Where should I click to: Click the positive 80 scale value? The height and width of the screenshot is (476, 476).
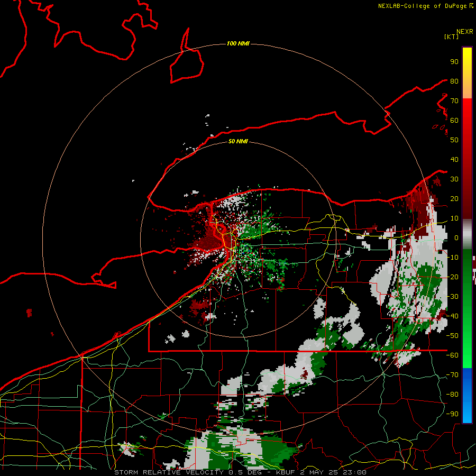[x=454, y=81]
